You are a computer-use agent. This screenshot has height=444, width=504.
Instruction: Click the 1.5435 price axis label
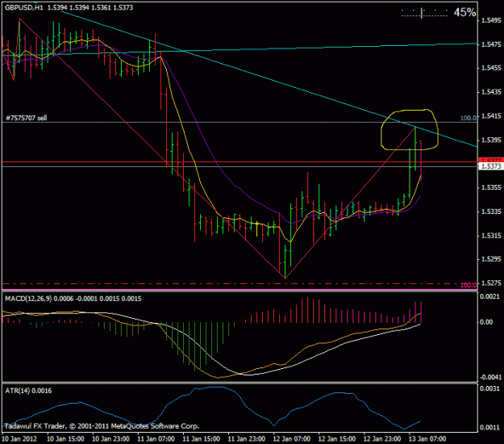click(x=491, y=92)
